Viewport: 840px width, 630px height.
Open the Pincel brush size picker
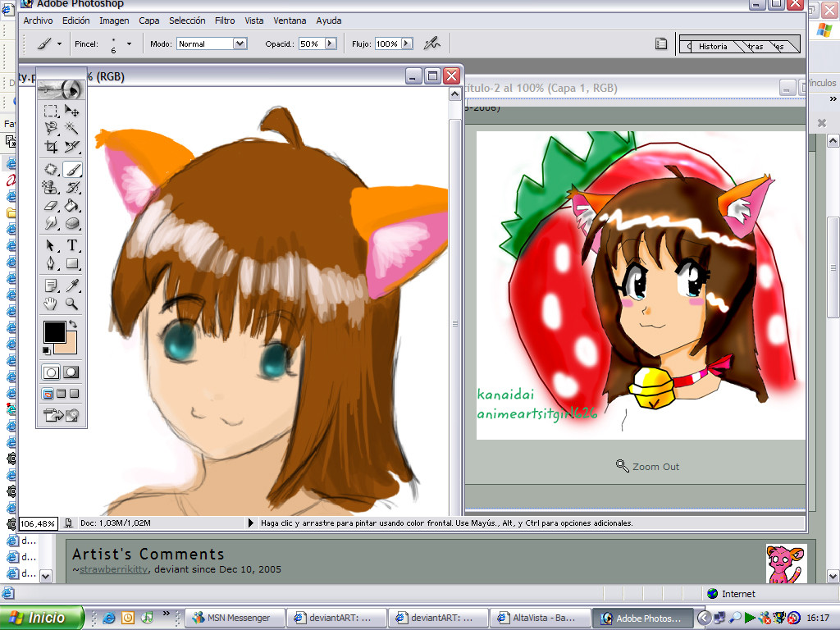click(129, 44)
